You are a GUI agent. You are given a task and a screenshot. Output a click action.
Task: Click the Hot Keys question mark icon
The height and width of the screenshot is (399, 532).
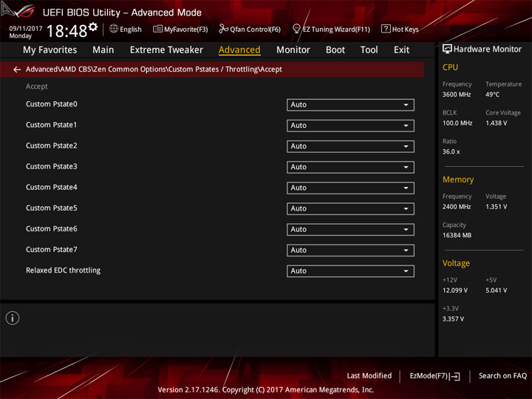[x=386, y=29]
